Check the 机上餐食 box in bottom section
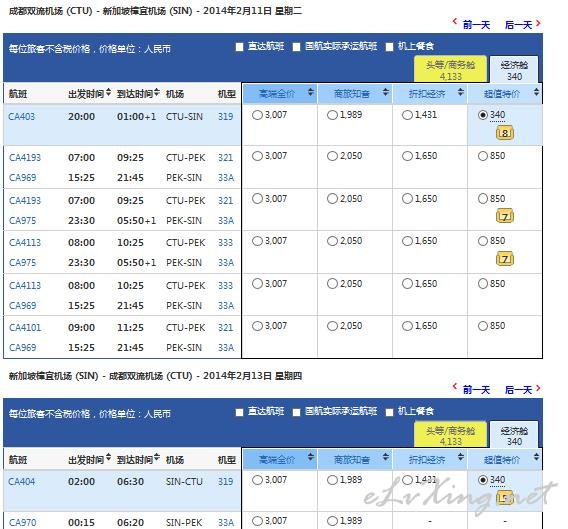 point(389,412)
